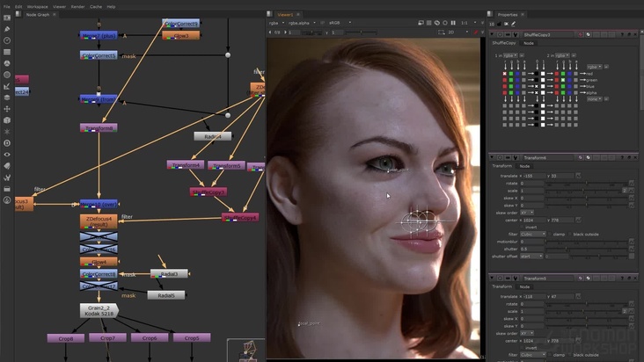Click the Viewer1 tab
Screen dimensions: 644x362
(285, 14)
